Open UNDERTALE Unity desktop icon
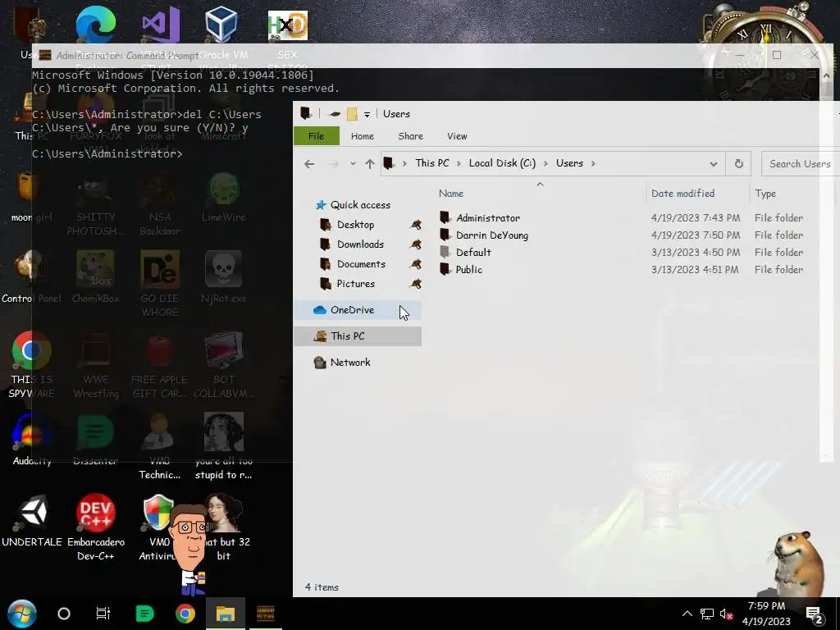 [x=32, y=514]
